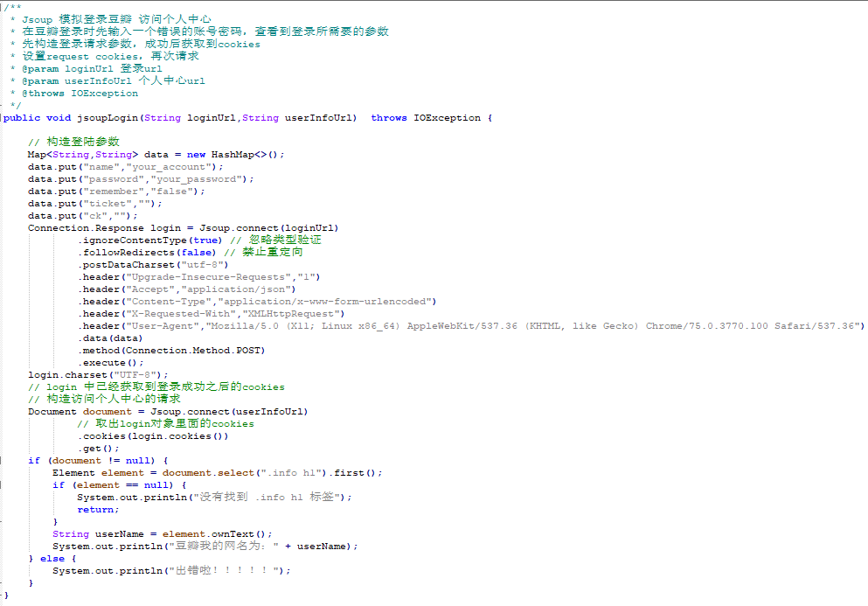Click the comment '// 忽略类型验证'
The image size is (868, 606).
[x=275, y=240]
